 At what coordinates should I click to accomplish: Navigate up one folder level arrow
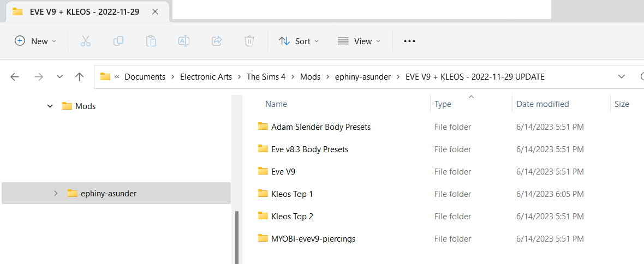click(80, 77)
